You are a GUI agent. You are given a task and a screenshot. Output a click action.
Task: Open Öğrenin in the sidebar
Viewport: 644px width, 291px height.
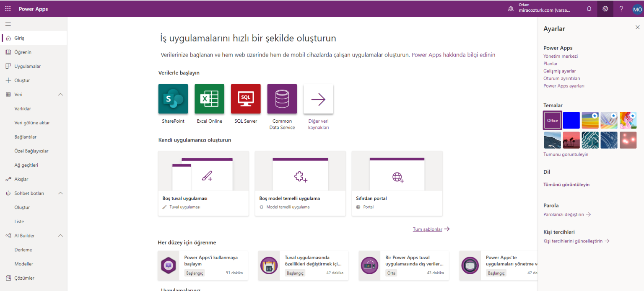34,52
